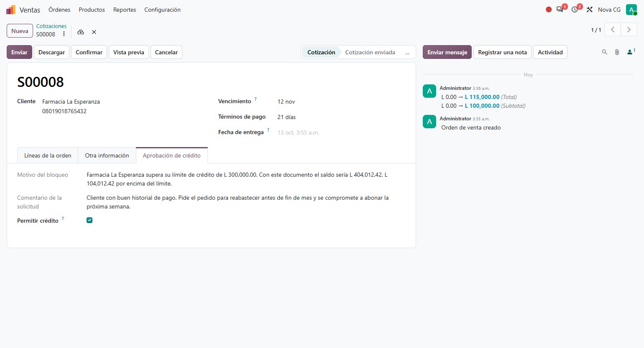Click Registrar una nota button
Screen dimensions: 644x348
(503, 52)
